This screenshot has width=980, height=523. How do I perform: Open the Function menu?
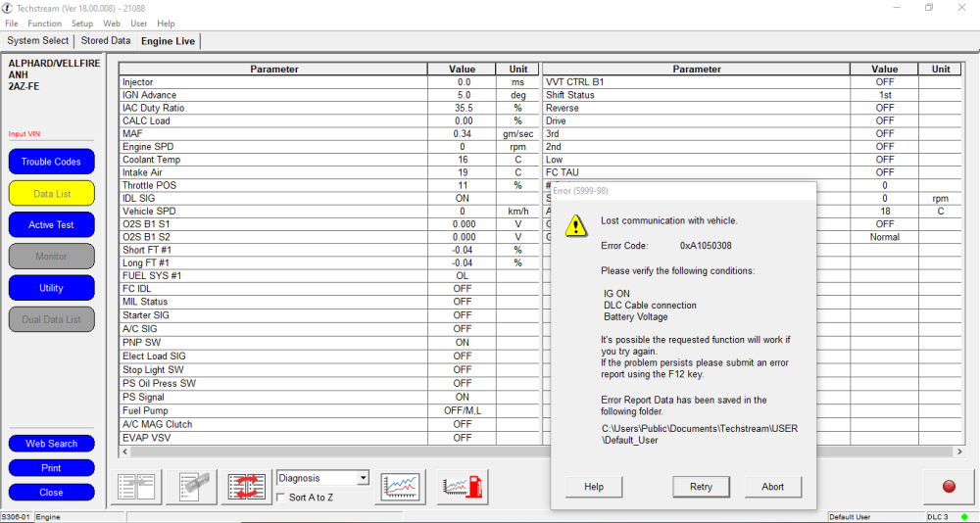point(44,24)
